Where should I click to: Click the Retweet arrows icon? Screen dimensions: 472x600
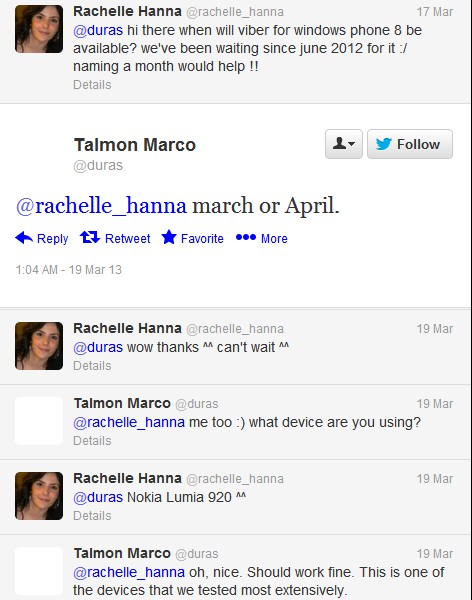click(90, 238)
